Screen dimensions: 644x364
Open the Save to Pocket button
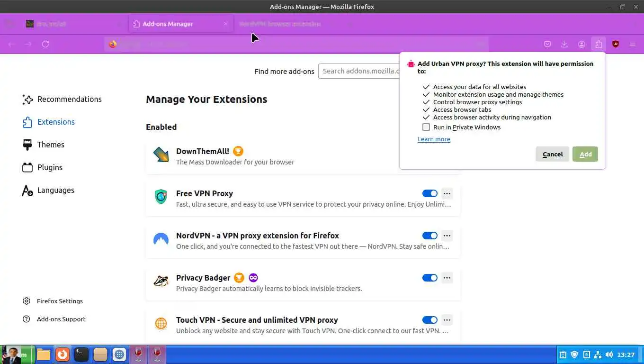tap(547, 44)
